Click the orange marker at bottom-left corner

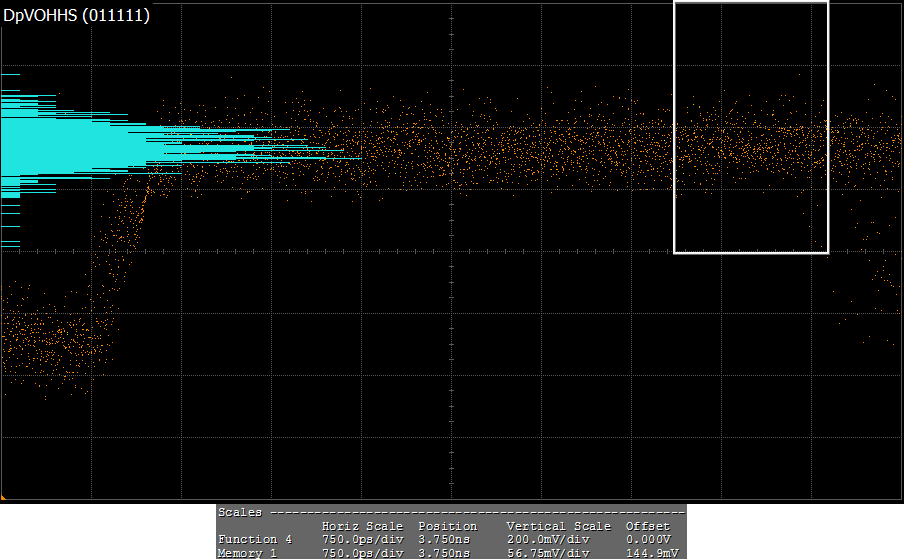point(3,496)
